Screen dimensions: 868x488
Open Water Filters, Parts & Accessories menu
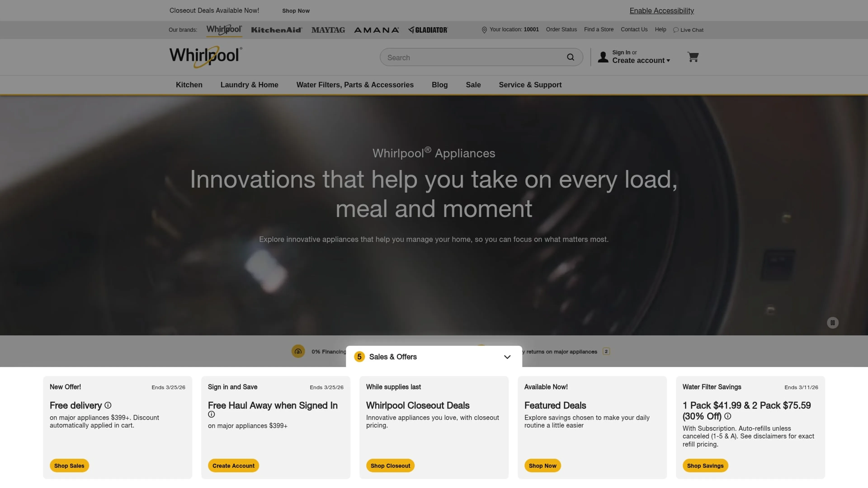355,85
